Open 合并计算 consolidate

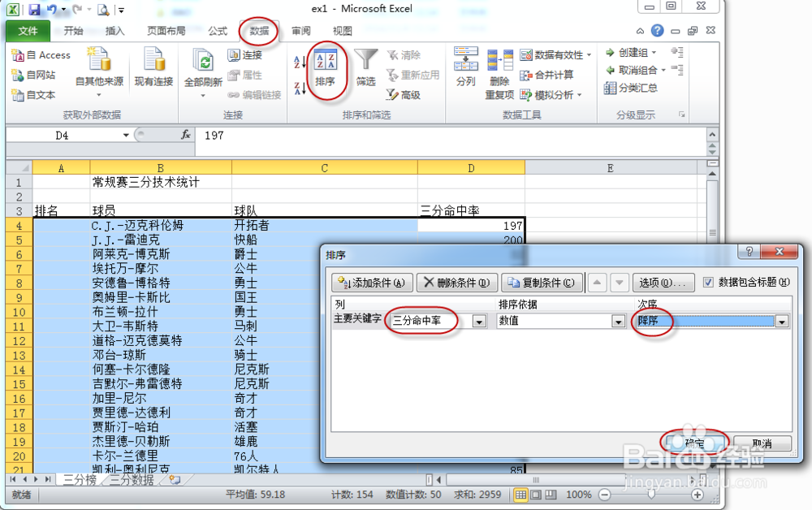click(x=546, y=75)
